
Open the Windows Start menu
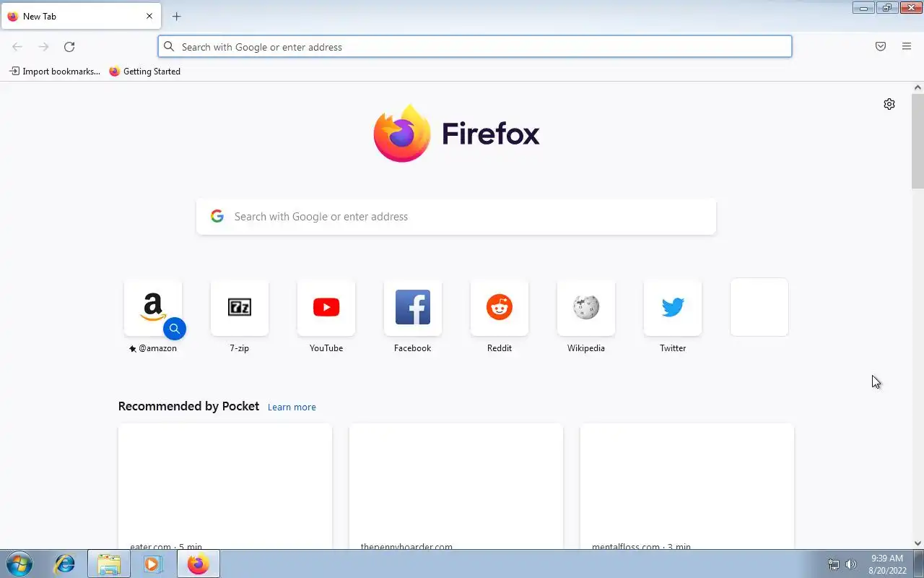pyautogui.click(x=19, y=564)
